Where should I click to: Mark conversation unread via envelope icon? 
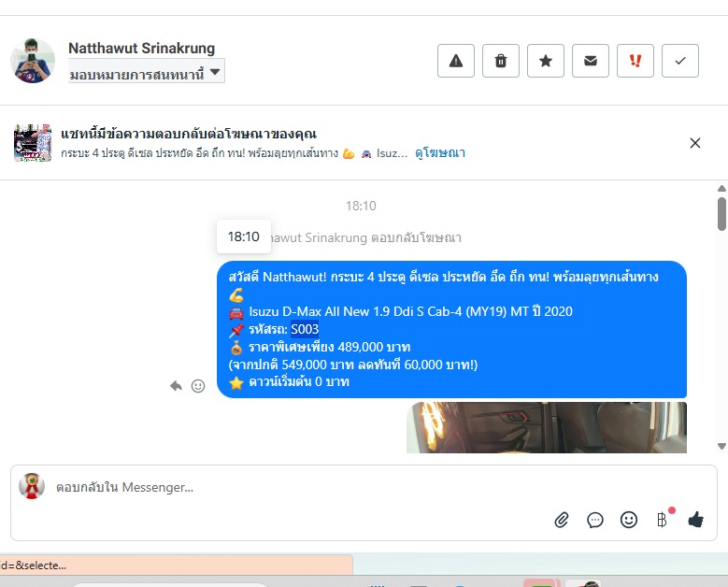click(x=590, y=61)
